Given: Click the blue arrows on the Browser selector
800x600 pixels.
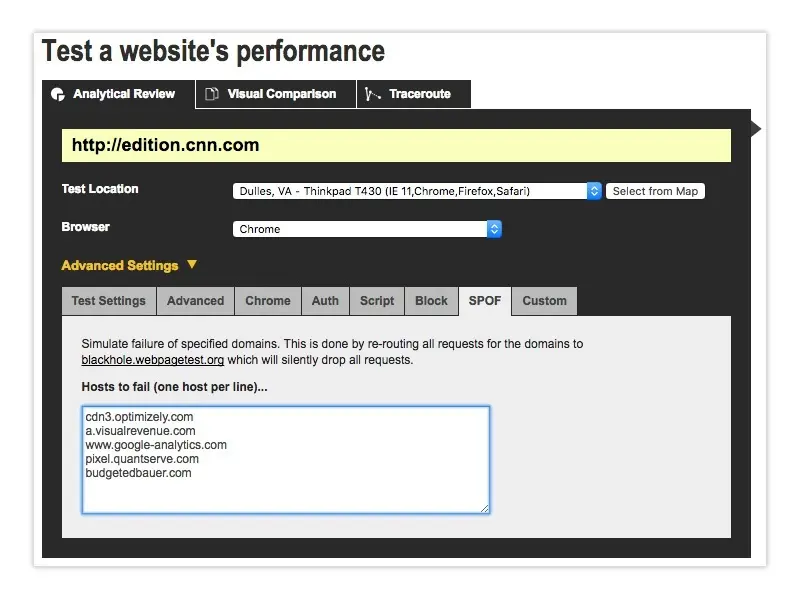Looking at the screenshot, I should click(494, 228).
